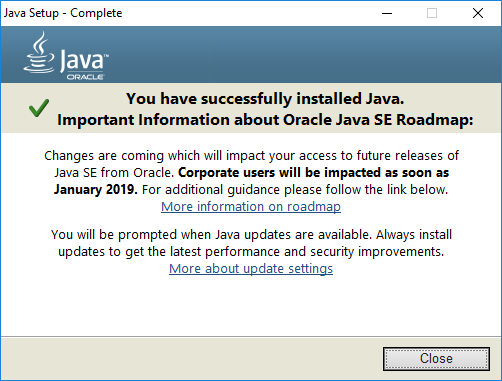Click the grayed-out maximize window button
Image resolution: width=502 pixels, height=381 pixels.
432,13
